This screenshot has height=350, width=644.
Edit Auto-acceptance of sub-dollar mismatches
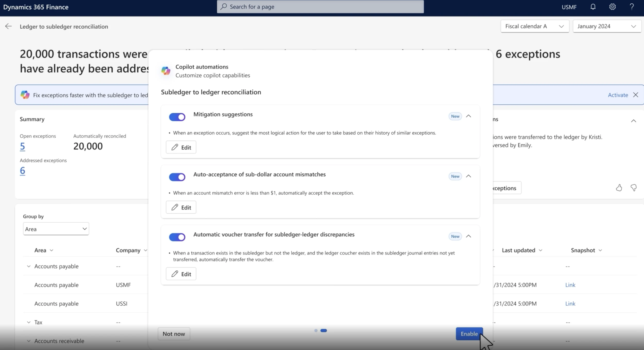click(181, 207)
